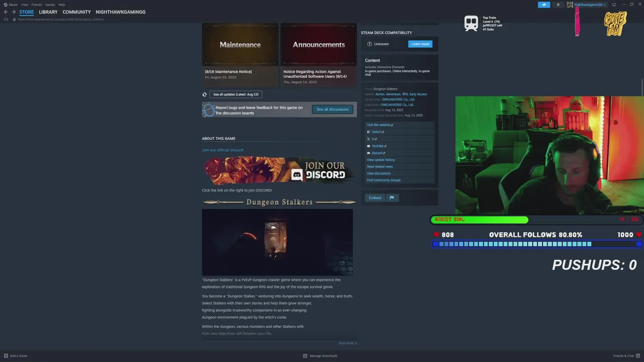Open Find Community Groups link
This screenshot has height=362, width=644.
(384, 180)
